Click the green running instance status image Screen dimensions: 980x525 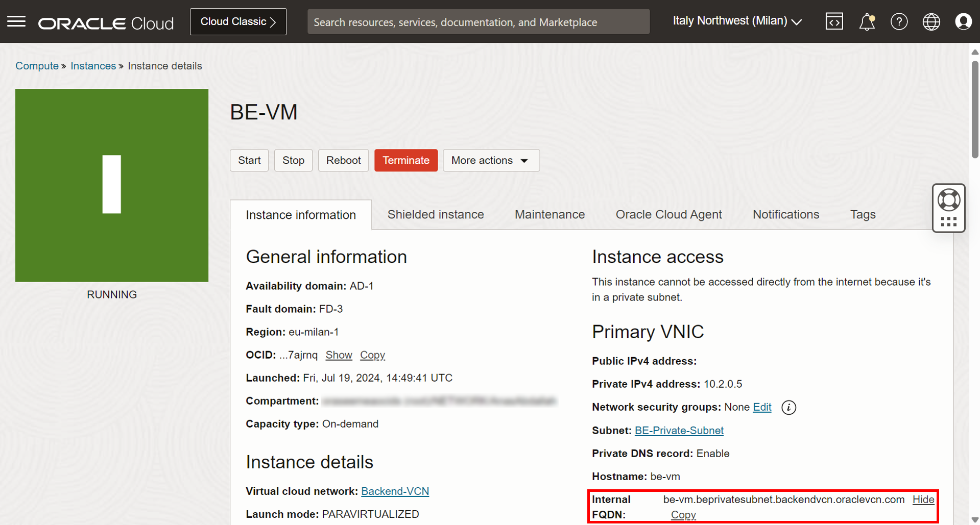click(112, 185)
